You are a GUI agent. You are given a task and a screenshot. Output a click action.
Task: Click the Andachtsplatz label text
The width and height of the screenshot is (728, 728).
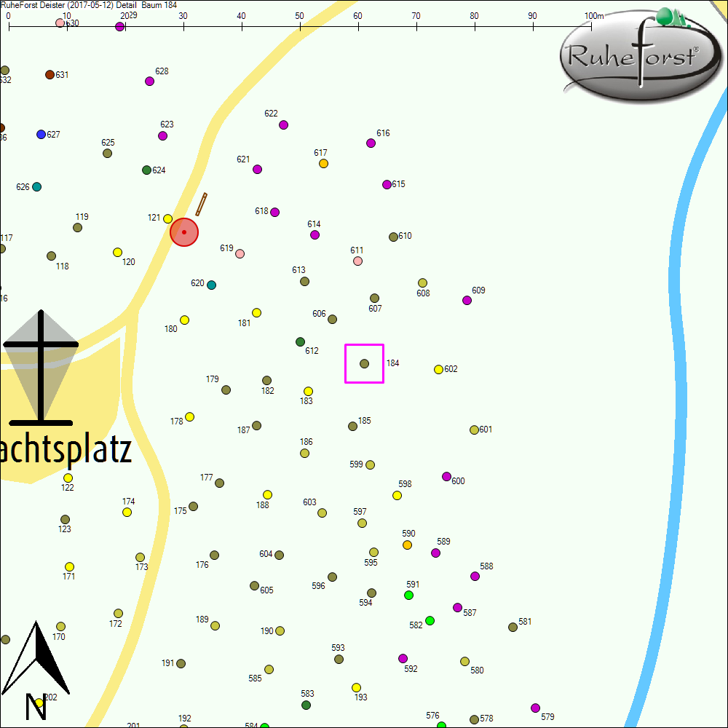(66, 451)
